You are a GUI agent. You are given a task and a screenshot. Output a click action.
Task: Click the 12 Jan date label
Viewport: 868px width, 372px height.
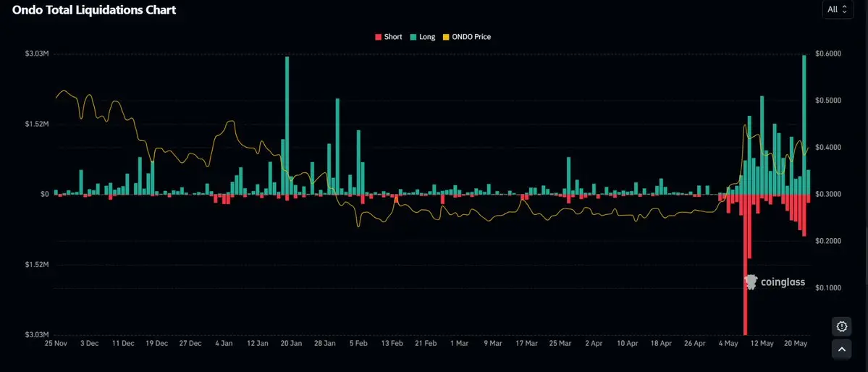click(258, 343)
